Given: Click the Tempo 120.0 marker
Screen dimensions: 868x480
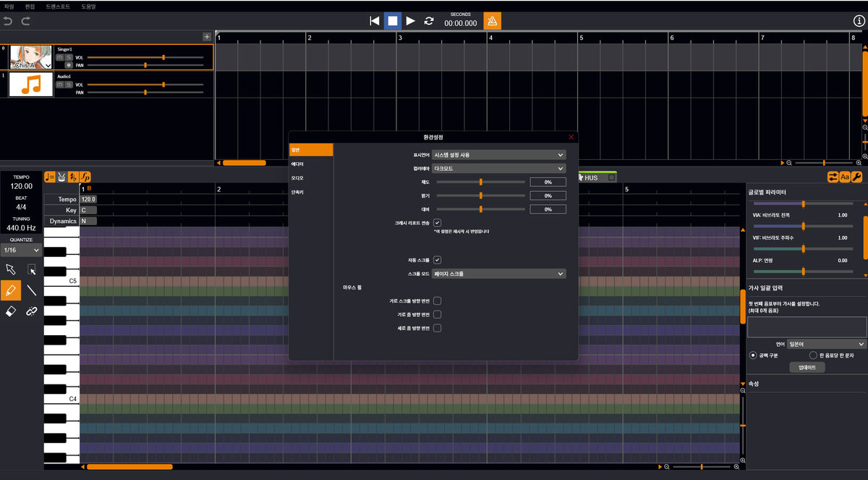Looking at the screenshot, I should 88,199.
